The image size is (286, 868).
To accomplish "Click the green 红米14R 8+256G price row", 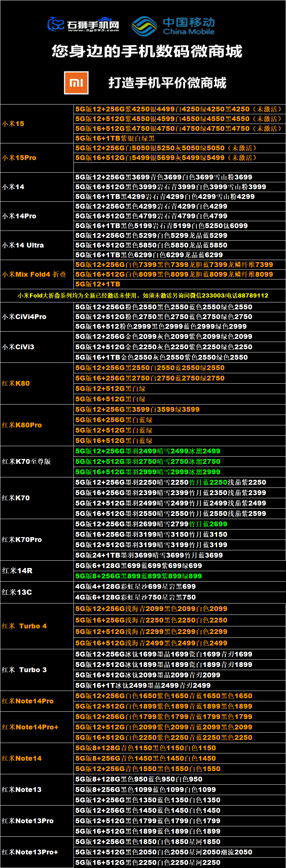I will click(139, 576).
